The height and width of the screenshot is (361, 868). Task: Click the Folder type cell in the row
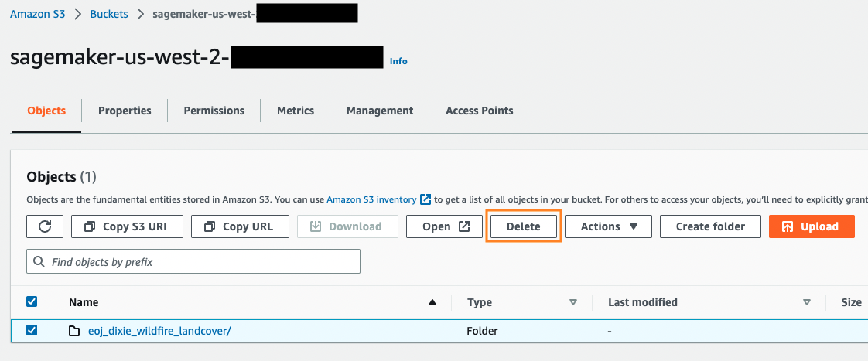tap(482, 331)
